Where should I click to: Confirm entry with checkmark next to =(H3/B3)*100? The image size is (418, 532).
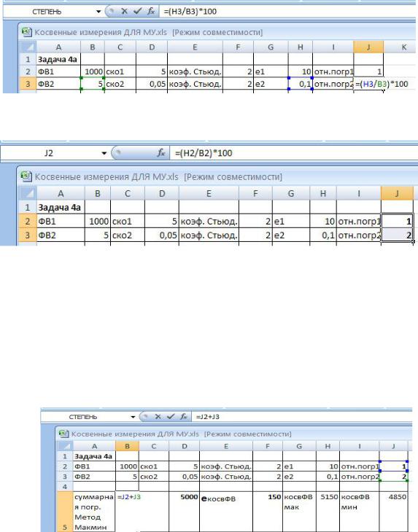pos(137,11)
